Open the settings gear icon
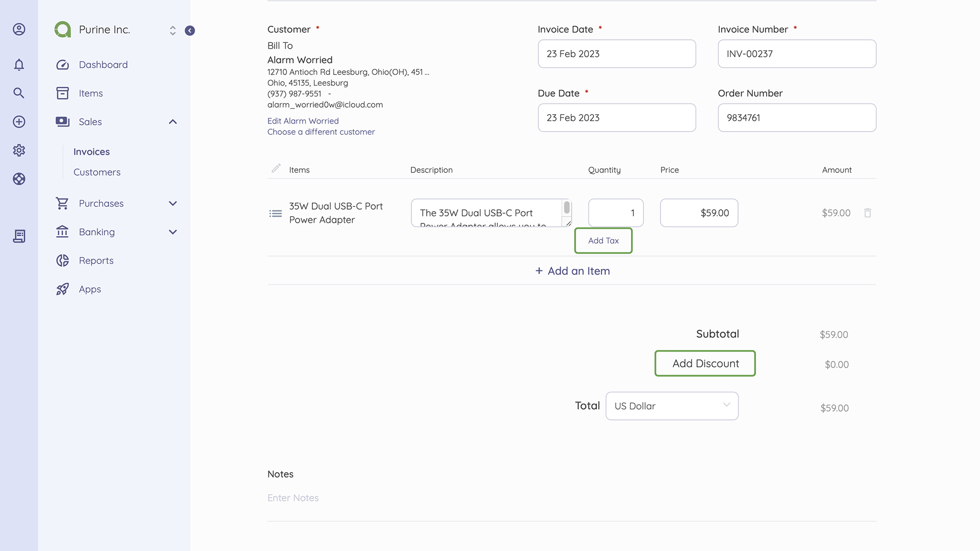Viewport: 980px width, 551px height. click(x=19, y=151)
